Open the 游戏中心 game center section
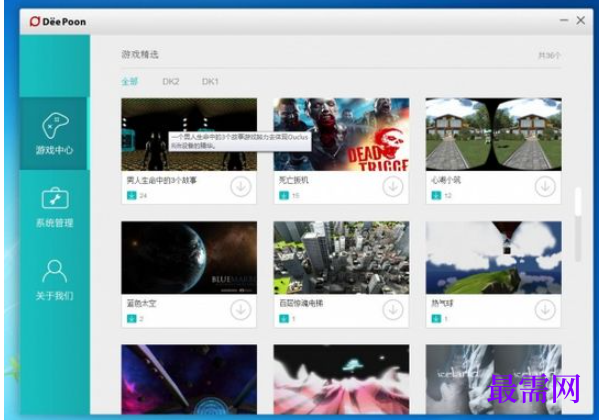Image resolution: width=599 pixels, height=420 pixels. [x=54, y=134]
